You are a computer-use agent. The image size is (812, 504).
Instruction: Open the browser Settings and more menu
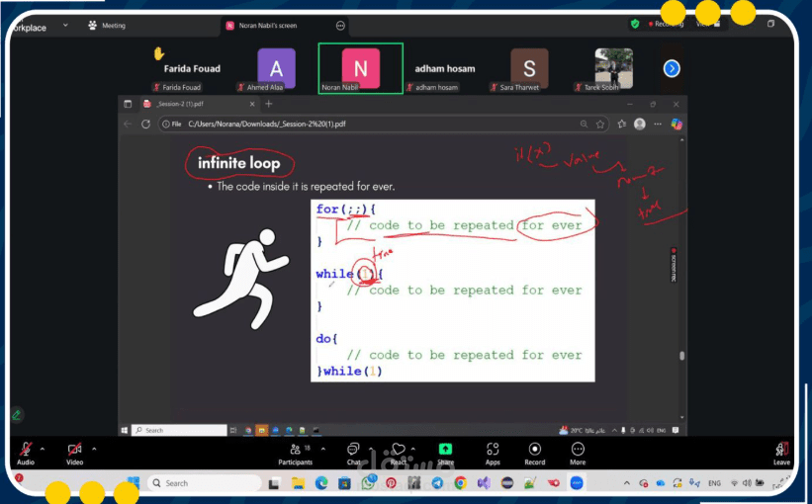[658, 125]
